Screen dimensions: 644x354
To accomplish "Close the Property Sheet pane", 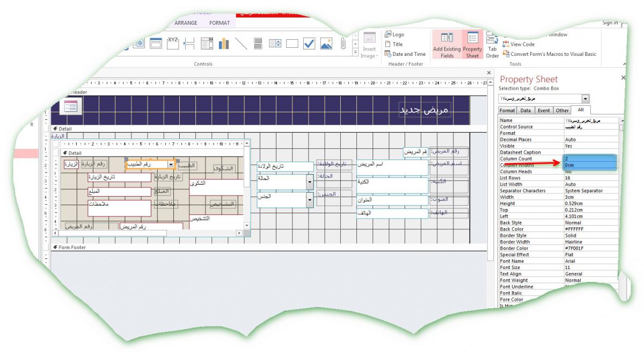I will click(623, 78).
